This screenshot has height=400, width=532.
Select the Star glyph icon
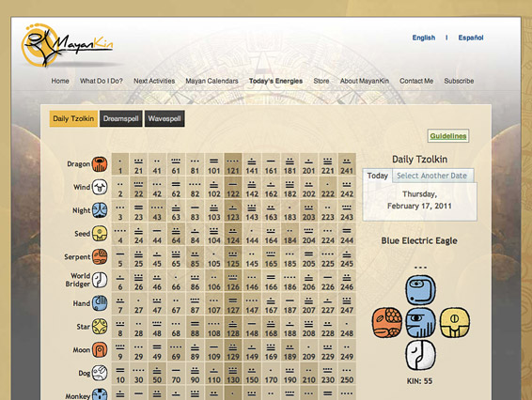pos(100,327)
